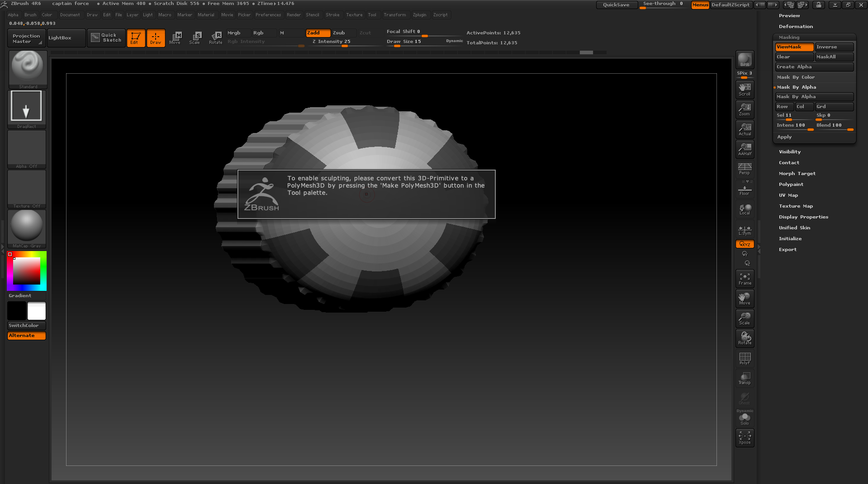Enable Zsub mode

344,33
